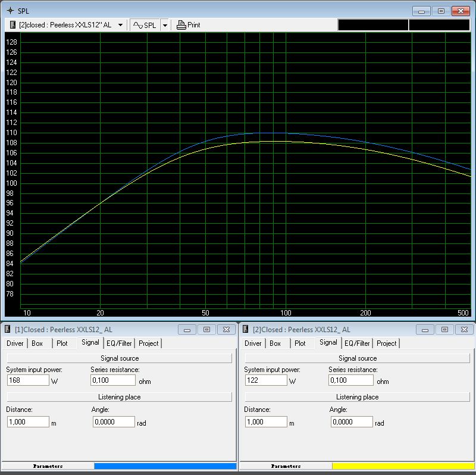This screenshot has width=476, height=475.
Task: Click the yellow plot color bar
Action: coord(403,466)
